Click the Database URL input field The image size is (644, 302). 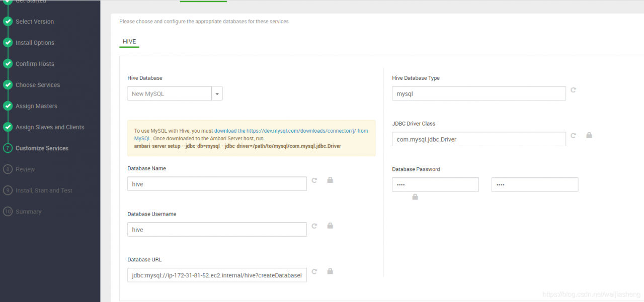217,275
